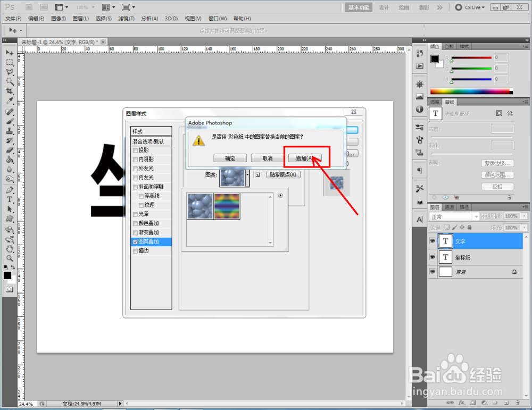Select the Zoom tool
Image resolution: width=532 pixels, height=410 pixels.
pos(9,258)
